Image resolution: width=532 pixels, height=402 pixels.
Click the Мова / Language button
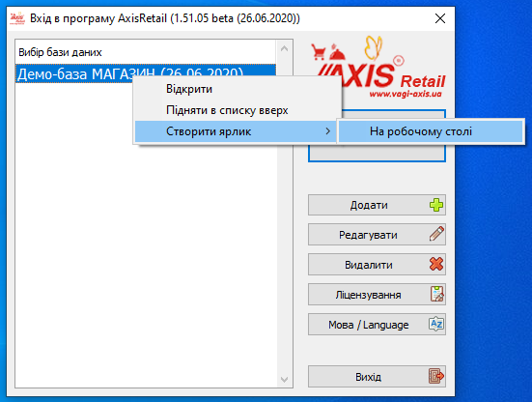tap(377, 325)
